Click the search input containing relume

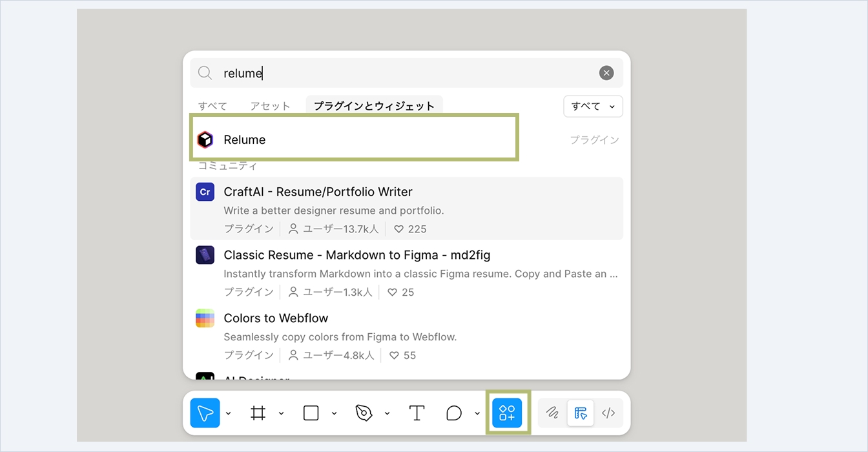tap(400, 73)
